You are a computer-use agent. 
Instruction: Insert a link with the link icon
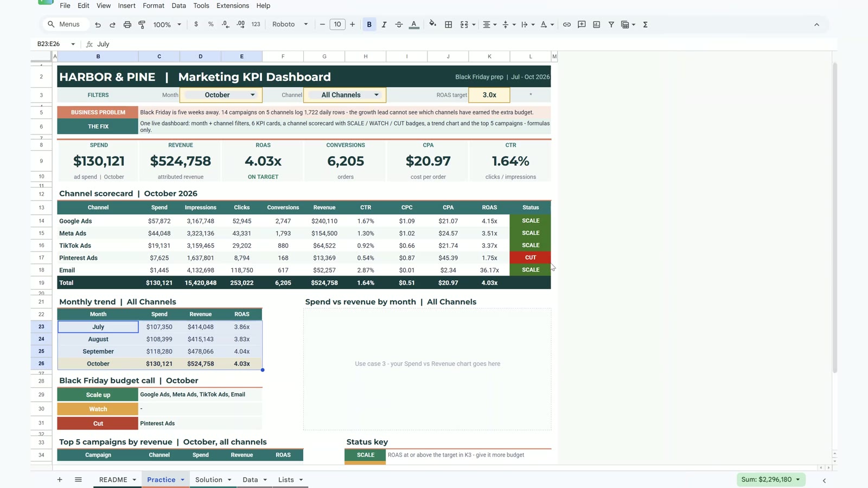pyautogui.click(x=567, y=24)
